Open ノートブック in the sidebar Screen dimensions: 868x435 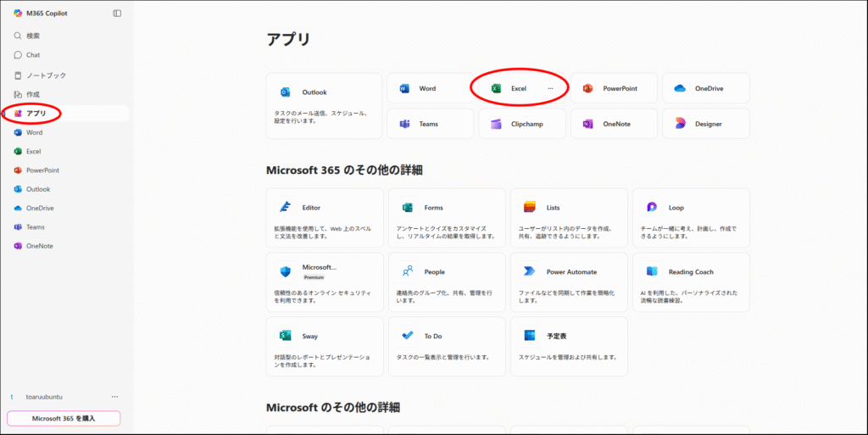45,75
